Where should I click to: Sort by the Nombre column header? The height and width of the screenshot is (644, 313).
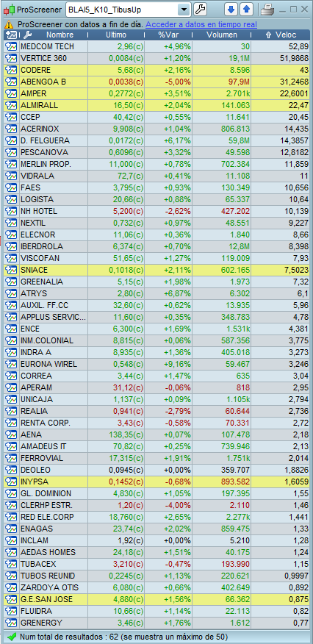tap(60, 35)
